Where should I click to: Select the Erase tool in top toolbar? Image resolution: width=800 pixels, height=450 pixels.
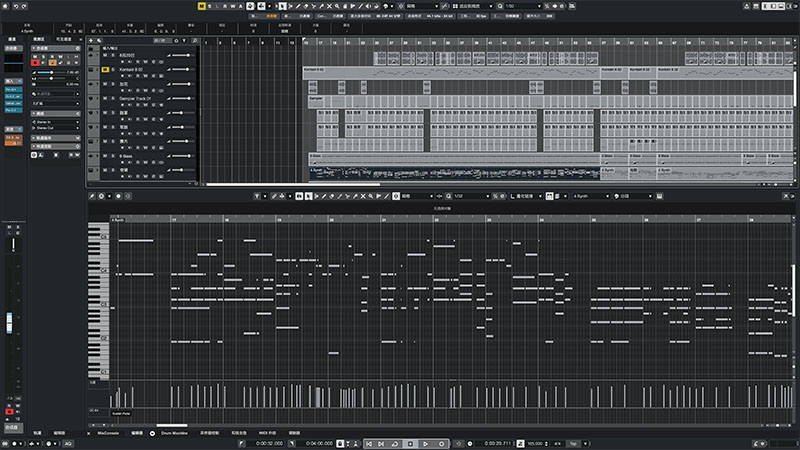tap(306, 6)
